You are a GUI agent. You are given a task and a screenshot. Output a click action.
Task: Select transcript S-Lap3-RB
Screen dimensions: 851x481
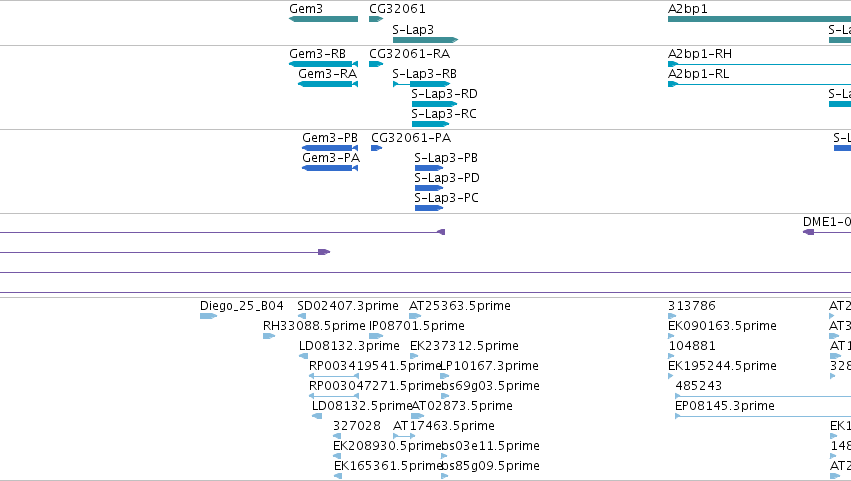422,84
